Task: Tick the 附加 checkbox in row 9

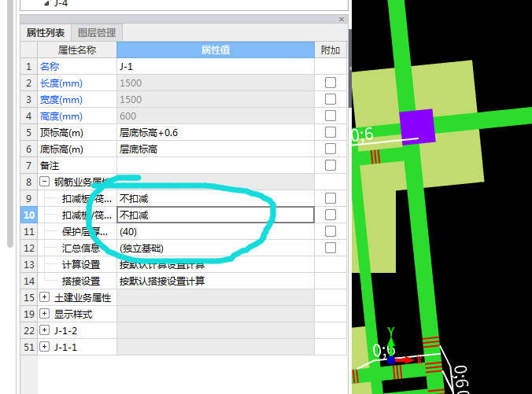Action: coord(331,198)
